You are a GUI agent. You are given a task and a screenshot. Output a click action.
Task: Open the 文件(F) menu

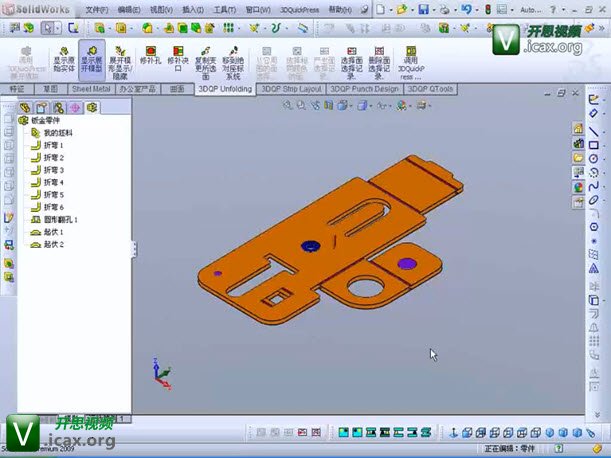[x=97, y=9]
